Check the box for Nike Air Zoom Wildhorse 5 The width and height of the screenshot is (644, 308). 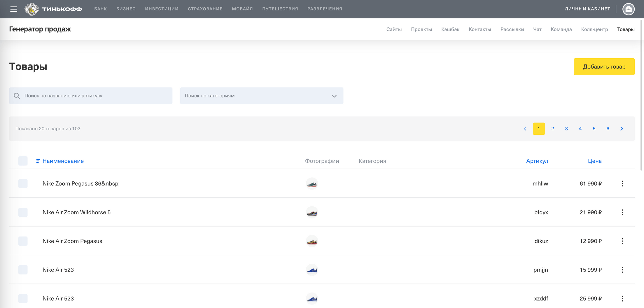click(23, 212)
